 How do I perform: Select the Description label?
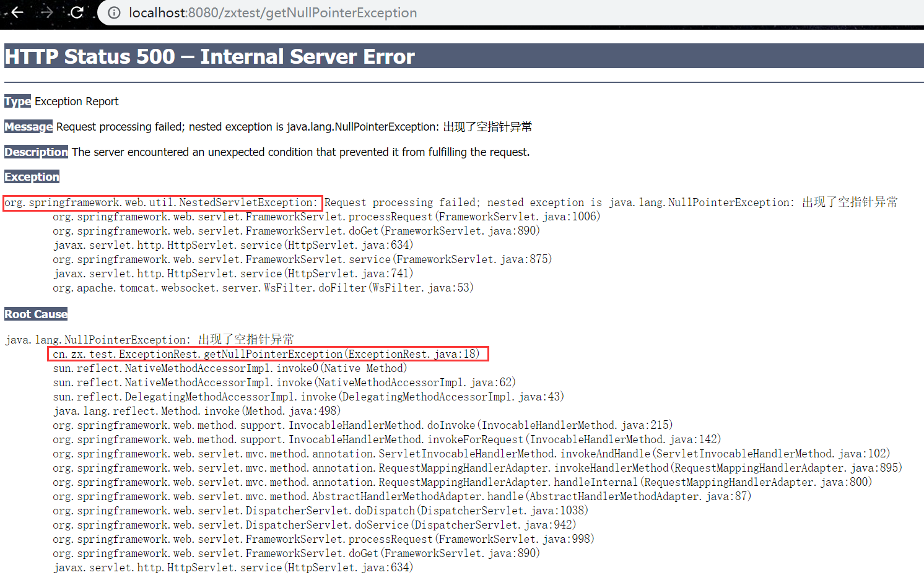click(x=36, y=152)
